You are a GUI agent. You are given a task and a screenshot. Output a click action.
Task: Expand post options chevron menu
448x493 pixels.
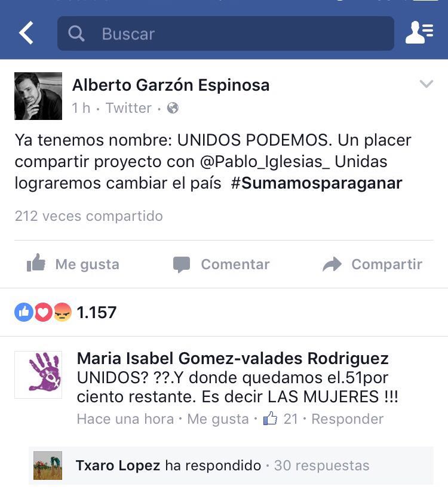(426, 84)
